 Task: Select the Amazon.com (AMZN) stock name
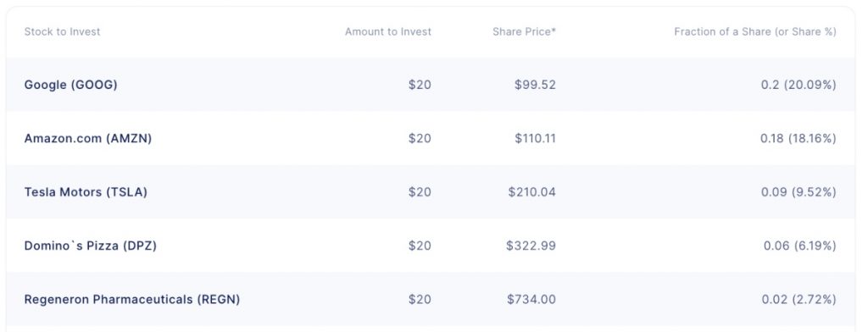tap(88, 138)
